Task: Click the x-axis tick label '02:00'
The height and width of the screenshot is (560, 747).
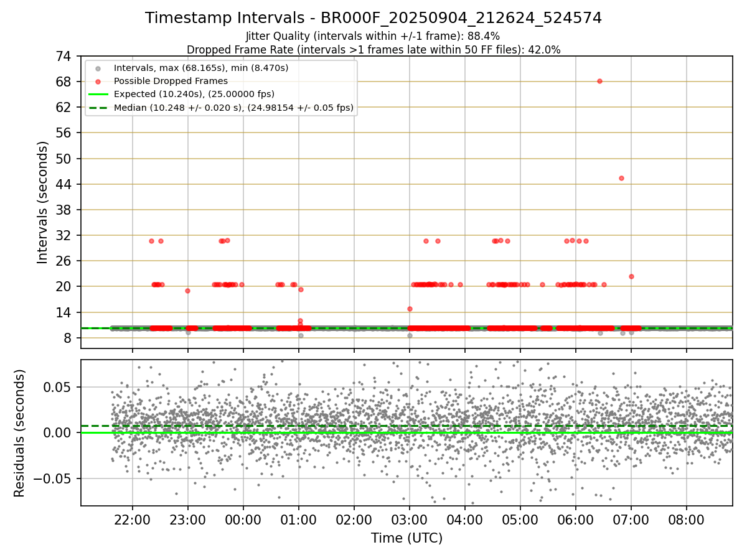Action: pyautogui.click(x=354, y=519)
